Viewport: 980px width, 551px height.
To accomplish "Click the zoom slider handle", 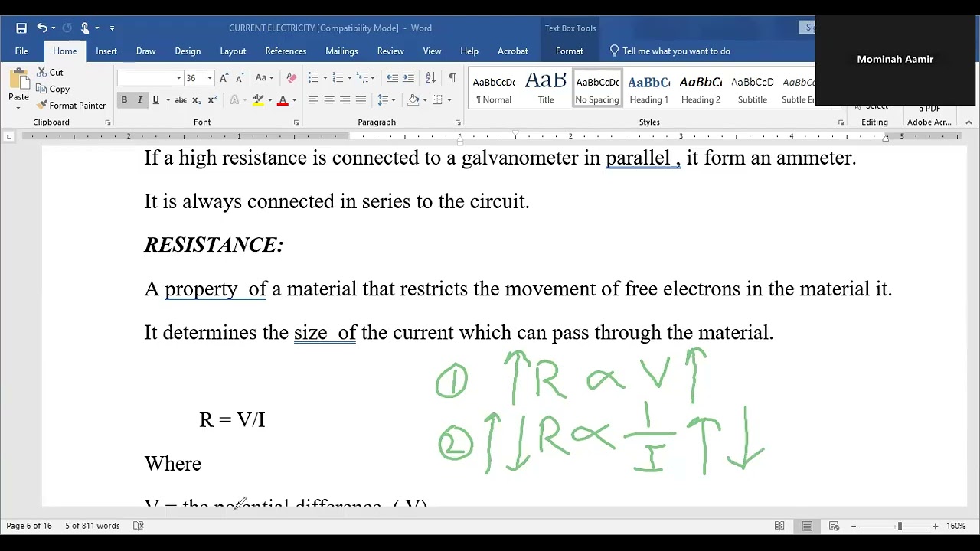I will [900, 526].
